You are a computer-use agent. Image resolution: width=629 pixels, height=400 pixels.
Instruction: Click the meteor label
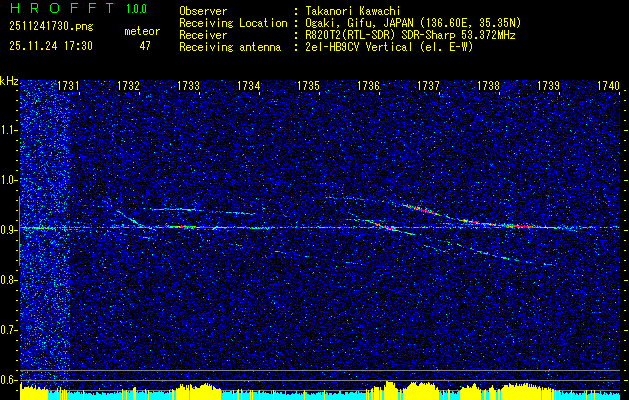(142, 31)
